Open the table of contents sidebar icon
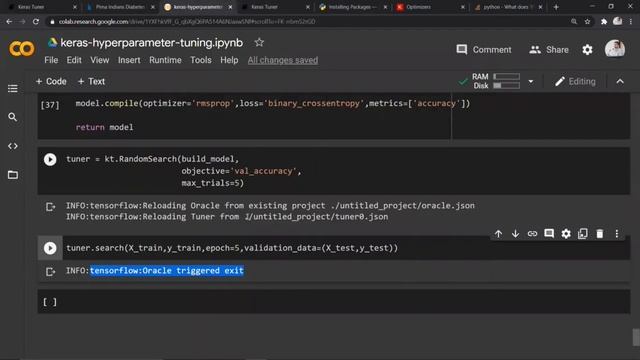This screenshot has height=360, width=640. point(13,89)
